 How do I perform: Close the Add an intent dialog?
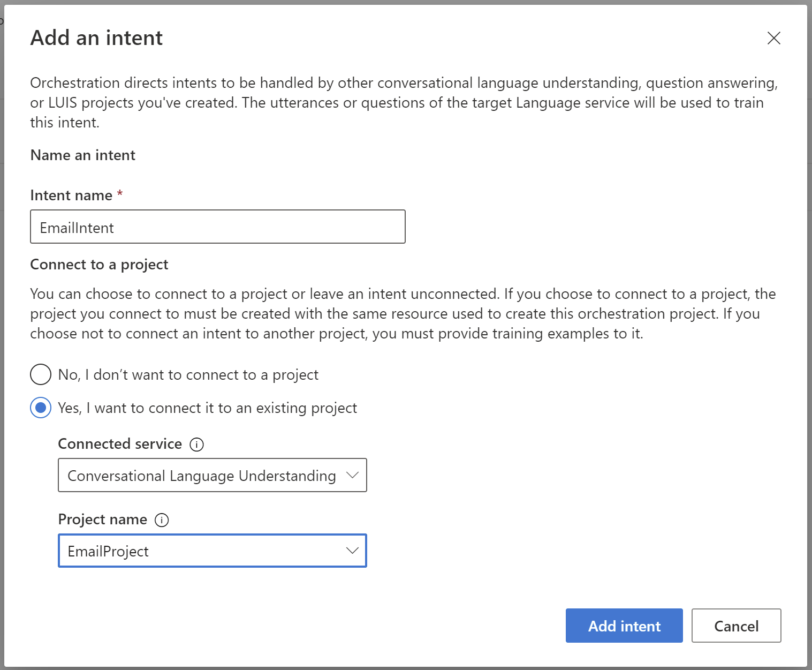pyautogui.click(x=773, y=38)
